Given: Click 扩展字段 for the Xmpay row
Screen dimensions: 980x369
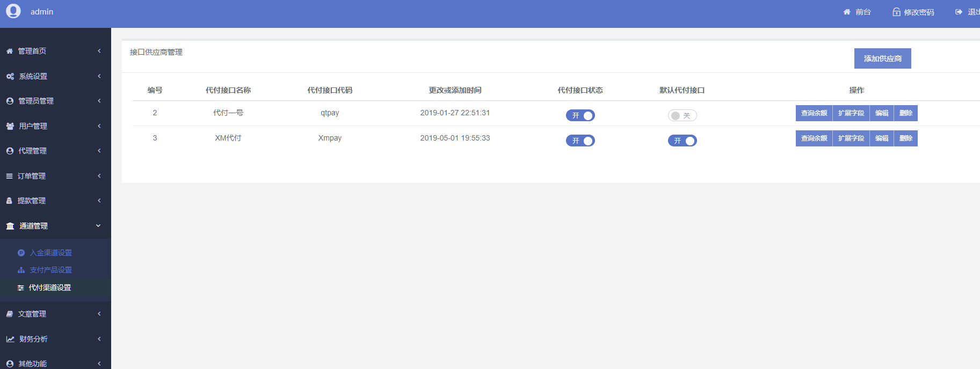Looking at the screenshot, I should pos(851,138).
